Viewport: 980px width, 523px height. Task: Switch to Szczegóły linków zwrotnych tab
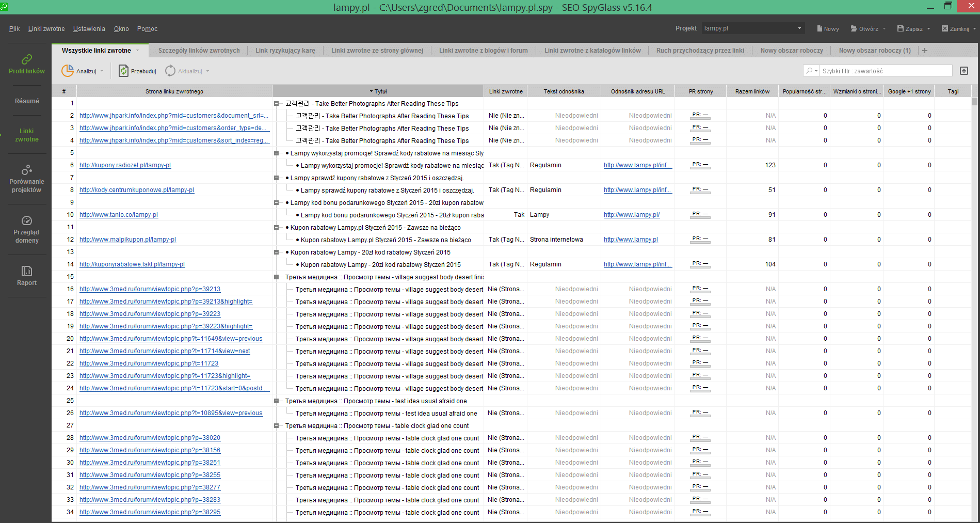click(199, 51)
